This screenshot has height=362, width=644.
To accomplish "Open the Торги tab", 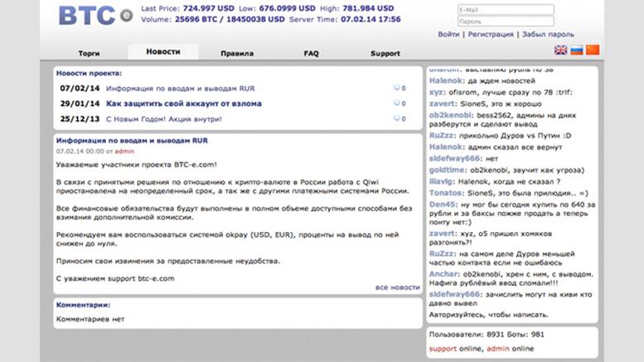I will tap(90, 53).
